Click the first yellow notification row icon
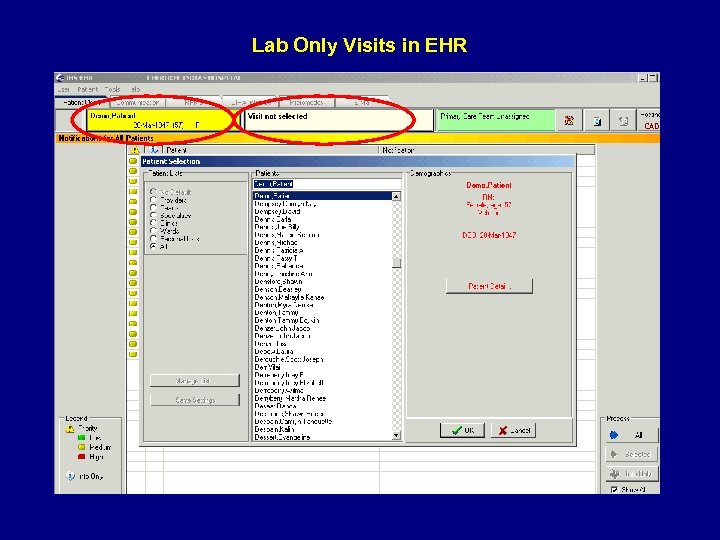 (133, 161)
